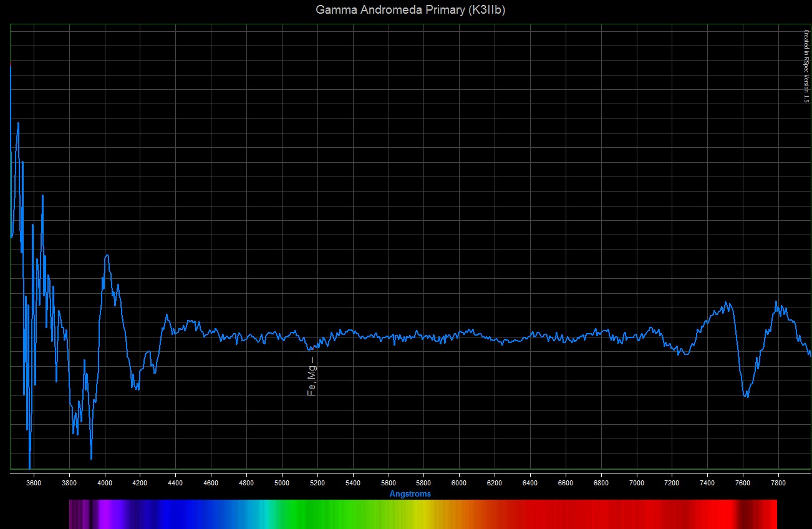Select the 3800 tick label on the axis
The image size is (812, 529).
pos(70,482)
